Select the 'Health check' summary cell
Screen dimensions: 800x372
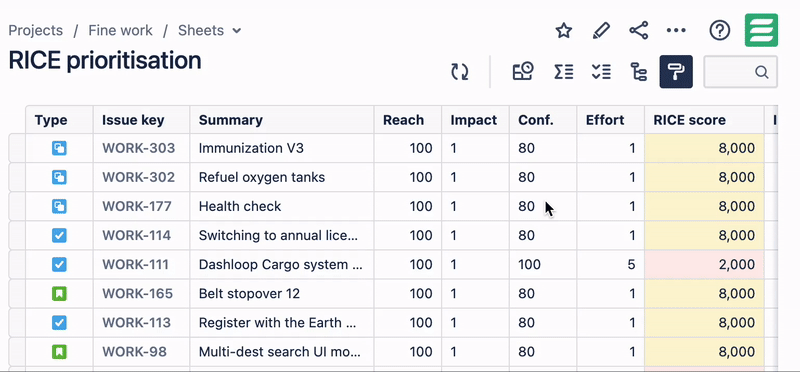pos(282,207)
